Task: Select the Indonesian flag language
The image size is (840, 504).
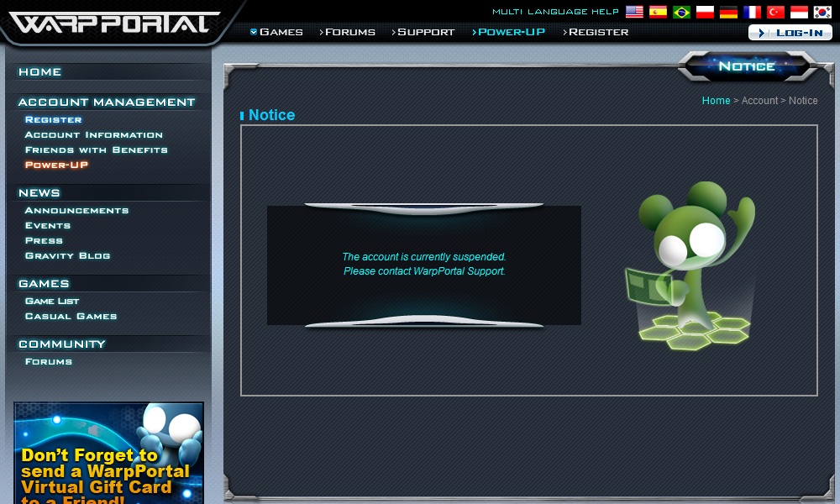Action: click(799, 12)
